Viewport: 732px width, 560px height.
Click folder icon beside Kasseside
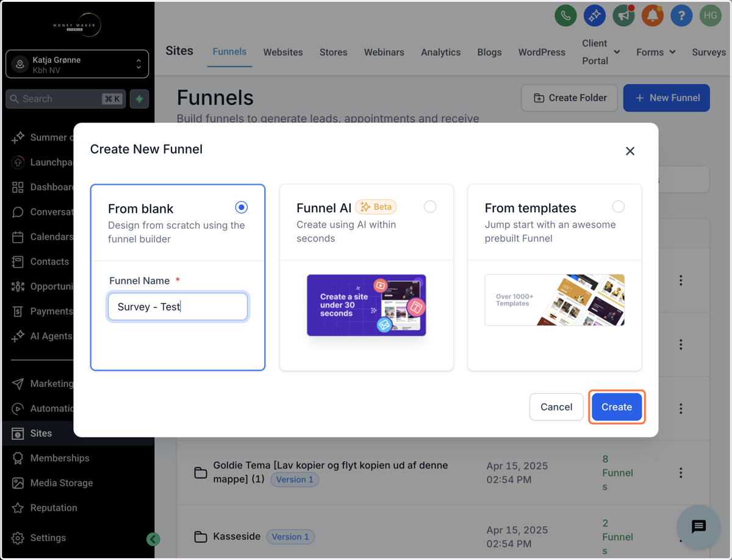coord(200,537)
